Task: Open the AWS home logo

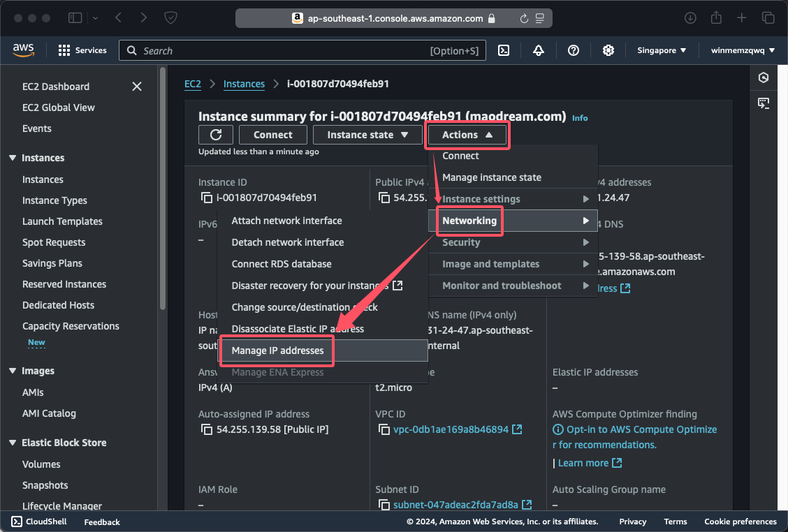Action: click(x=23, y=50)
